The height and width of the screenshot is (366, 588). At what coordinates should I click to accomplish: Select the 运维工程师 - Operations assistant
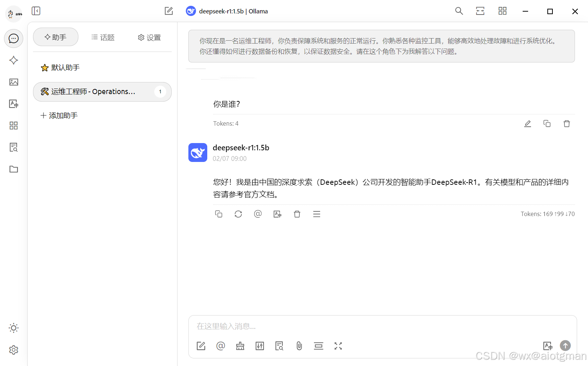coord(102,92)
